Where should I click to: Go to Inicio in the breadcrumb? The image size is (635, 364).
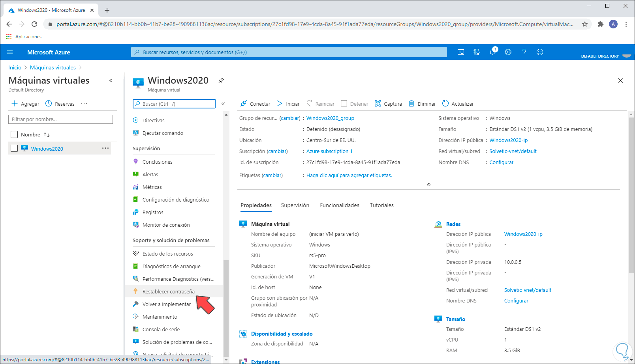point(15,67)
